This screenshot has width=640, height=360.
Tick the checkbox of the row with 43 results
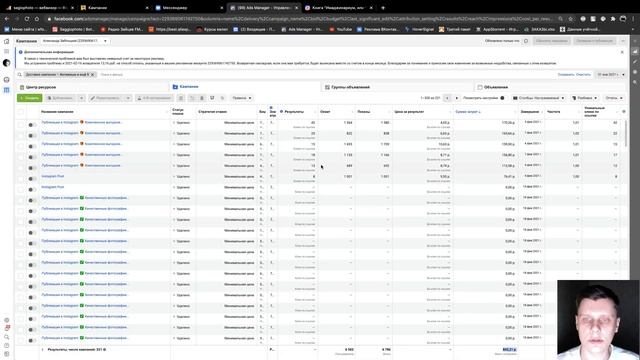21,124
